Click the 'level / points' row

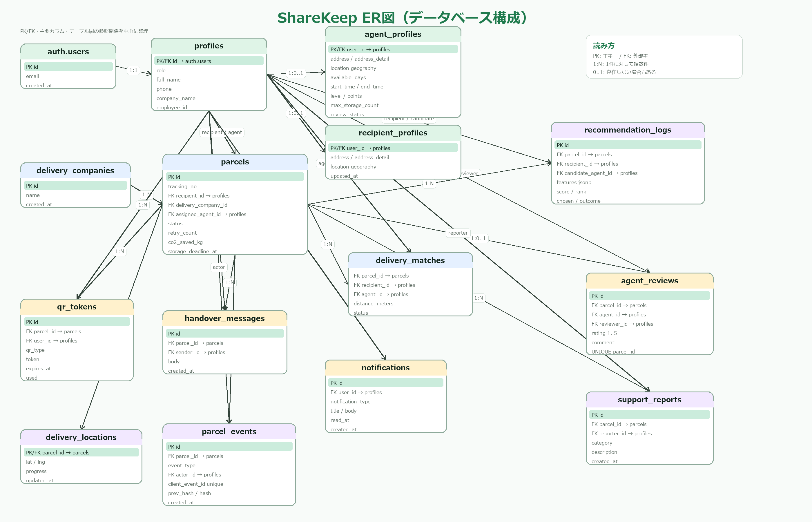click(346, 96)
